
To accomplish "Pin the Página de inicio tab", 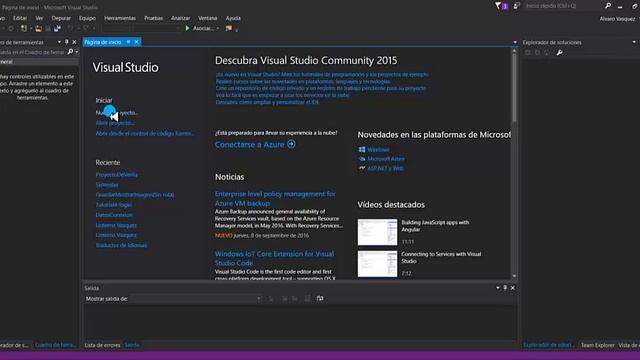I will [x=128, y=42].
